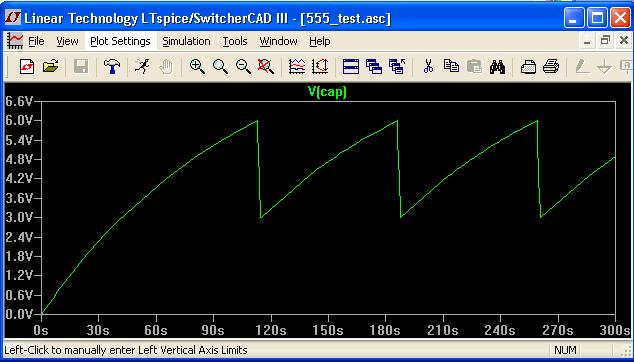Click the scissors Cut icon

(428, 66)
